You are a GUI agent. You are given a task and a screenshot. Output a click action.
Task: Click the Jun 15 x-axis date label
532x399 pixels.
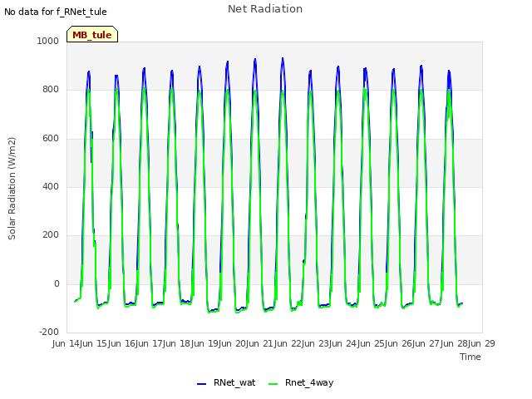tap(95, 343)
